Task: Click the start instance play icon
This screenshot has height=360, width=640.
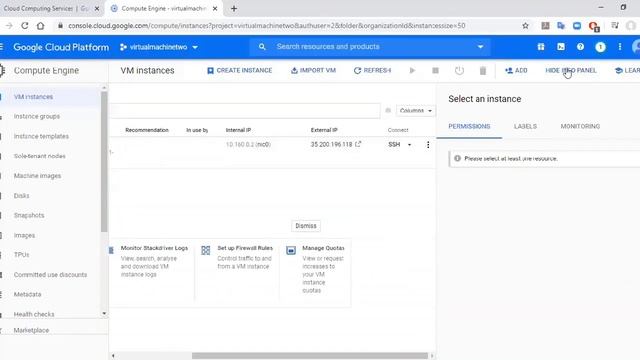Action: (412, 71)
